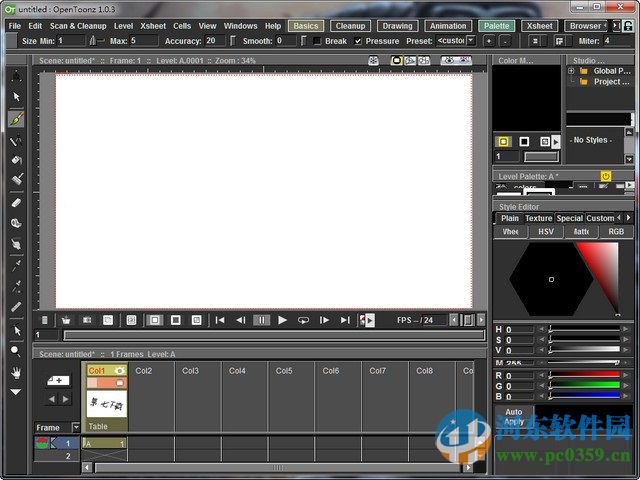
Task: Toggle the Break sharp angles checkbox
Action: [x=317, y=41]
